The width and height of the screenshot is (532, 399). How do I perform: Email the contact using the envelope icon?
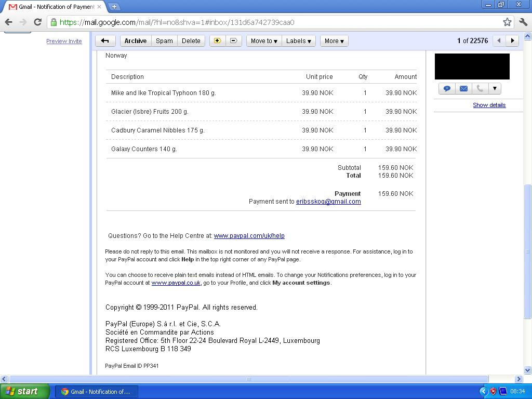click(463, 88)
